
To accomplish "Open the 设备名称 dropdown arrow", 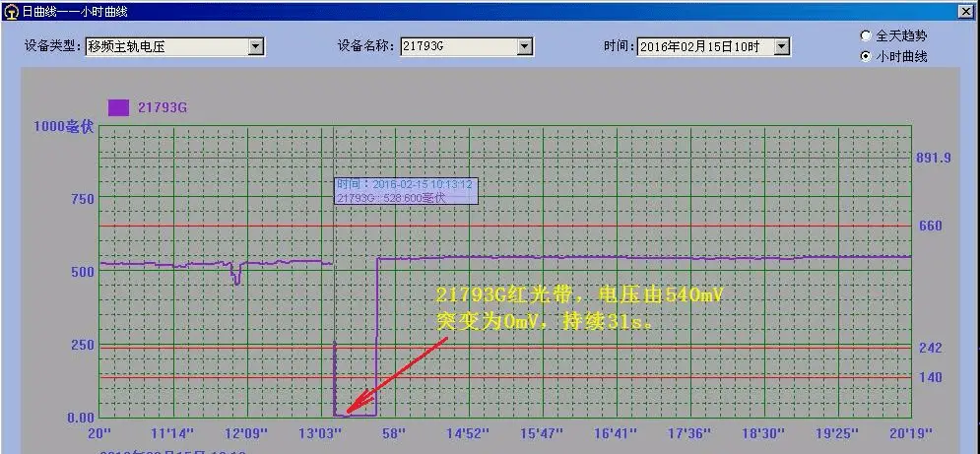I will tap(525, 46).
